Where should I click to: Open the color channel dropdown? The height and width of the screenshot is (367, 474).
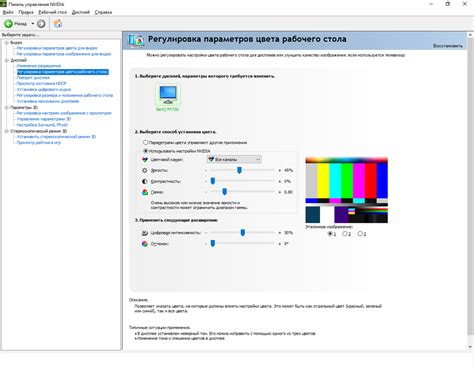coord(234,159)
